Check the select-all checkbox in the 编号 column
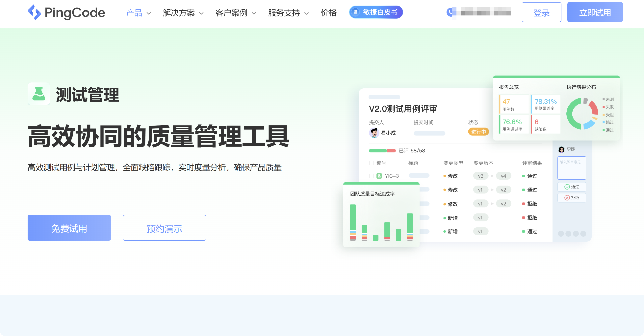This screenshot has width=644, height=336. pyautogui.click(x=371, y=163)
